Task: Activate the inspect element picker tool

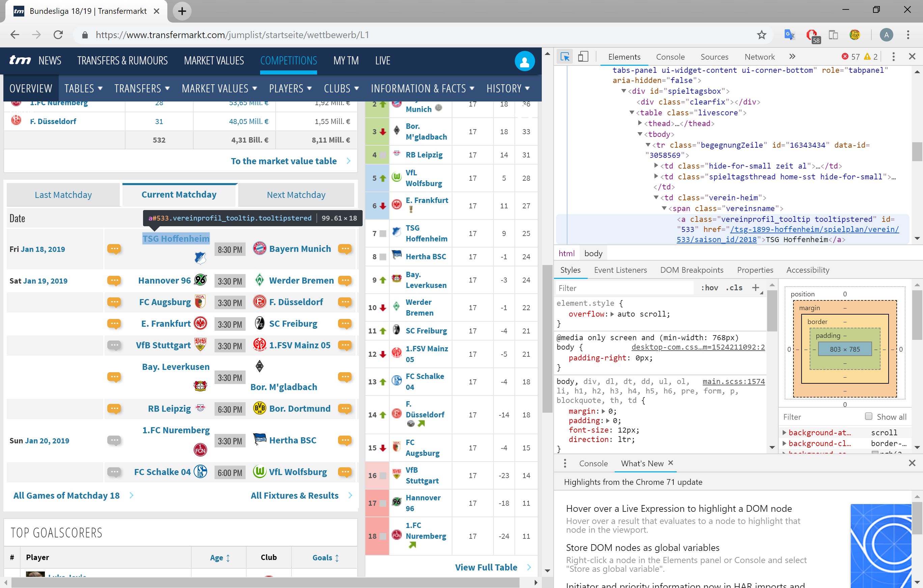Action: [x=565, y=56]
